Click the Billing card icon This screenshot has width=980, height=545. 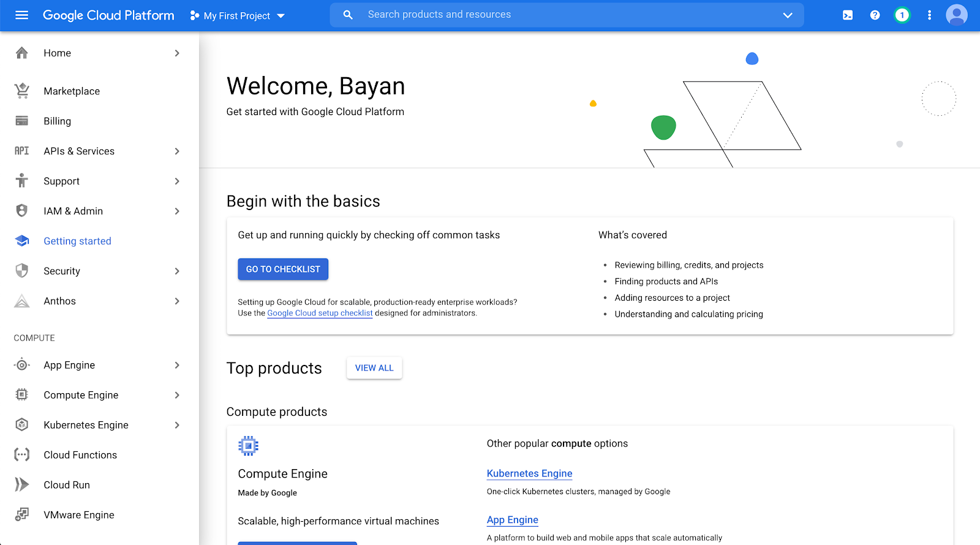click(22, 121)
